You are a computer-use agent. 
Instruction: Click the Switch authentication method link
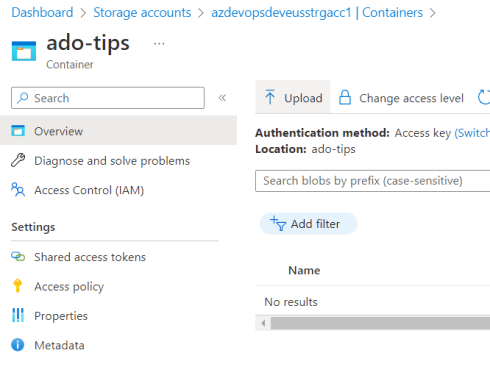[x=472, y=133]
